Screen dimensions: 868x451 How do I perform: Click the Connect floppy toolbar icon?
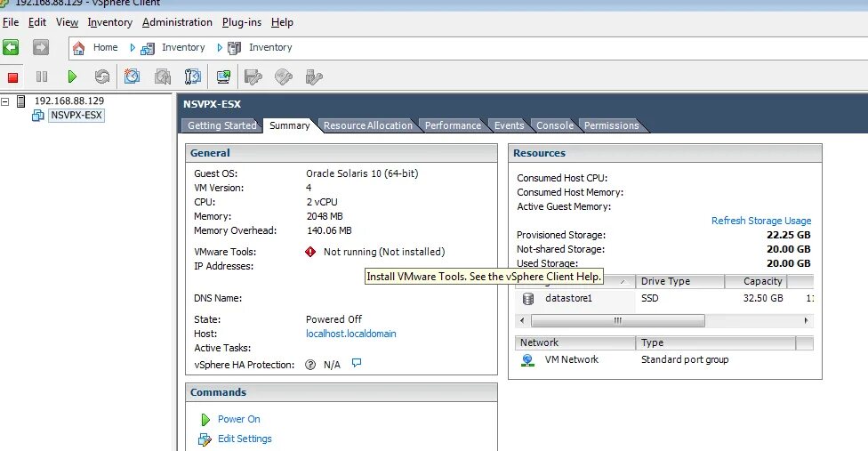253,77
